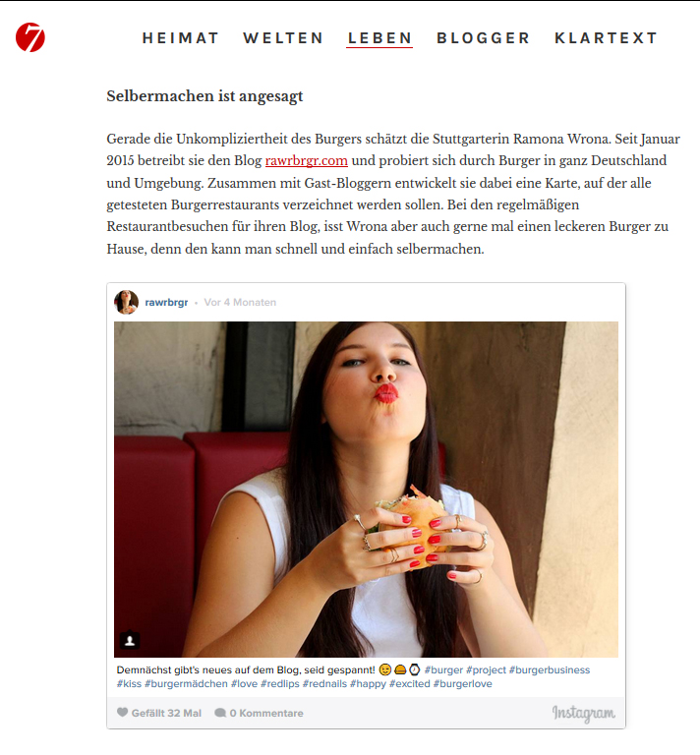Open the #redlips hashtag

(x=280, y=684)
